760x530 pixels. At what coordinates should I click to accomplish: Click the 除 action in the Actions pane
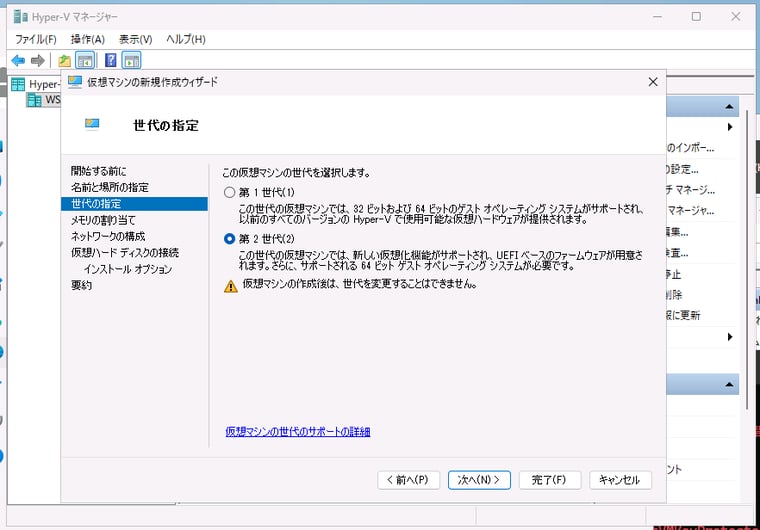click(x=674, y=295)
